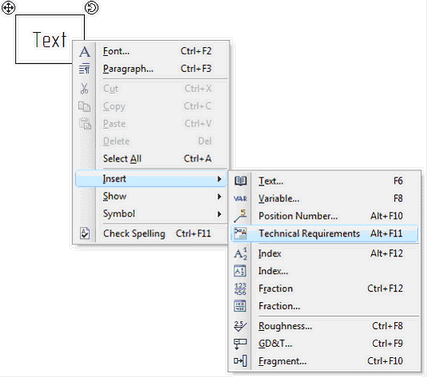The height and width of the screenshot is (378, 428).
Task: Choose Text... in Insert submenu
Action: pyautogui.click(x=324, y=181)
